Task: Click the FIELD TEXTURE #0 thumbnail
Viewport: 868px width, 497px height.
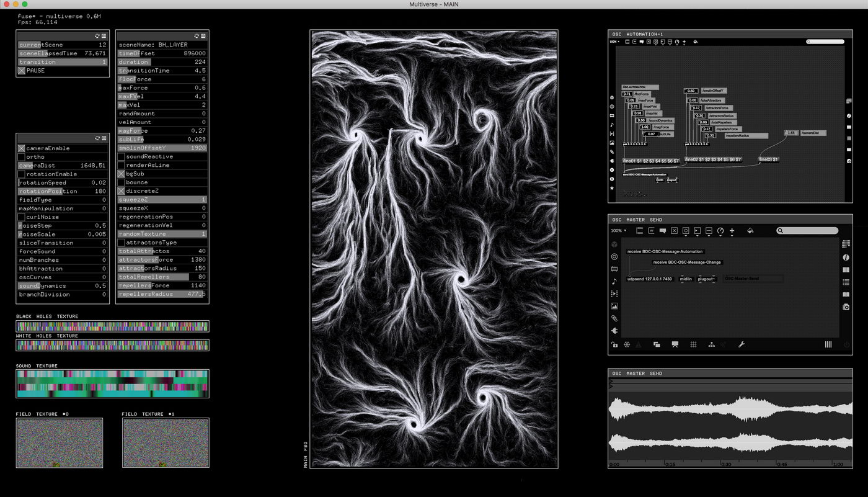Action: point(60,443)
